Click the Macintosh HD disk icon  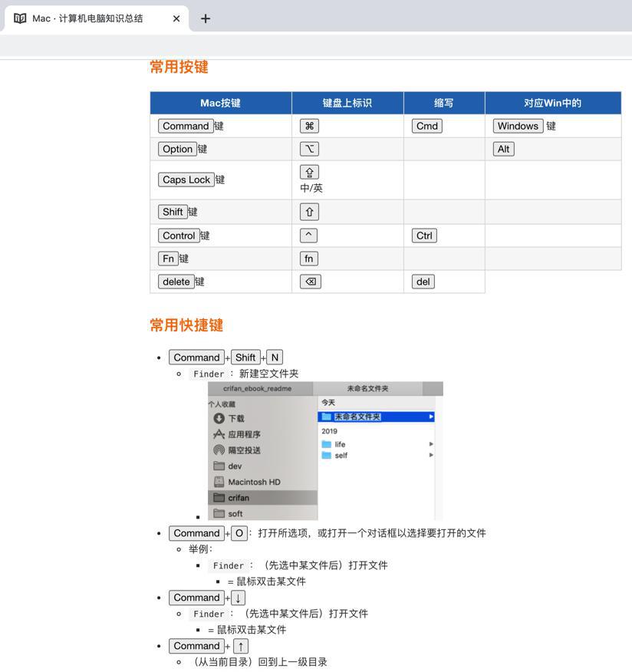point(219,482)
